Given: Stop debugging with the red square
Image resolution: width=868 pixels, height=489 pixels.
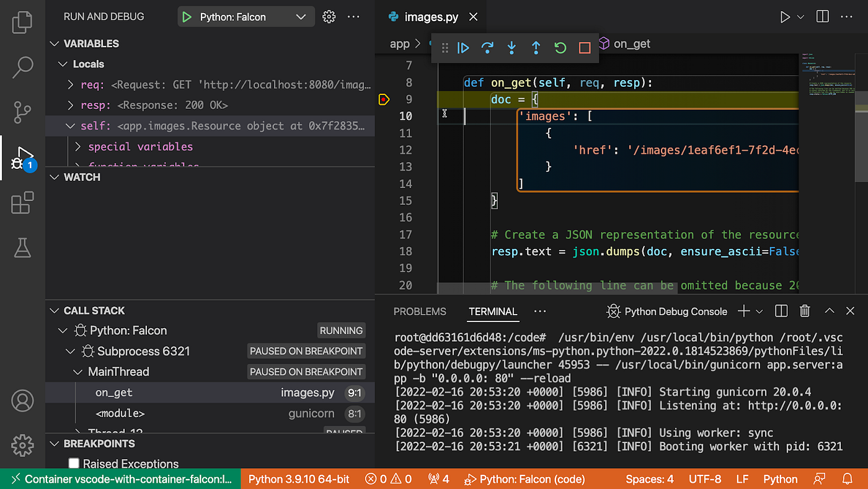Looking at the screenshot, I should point(585,48).
